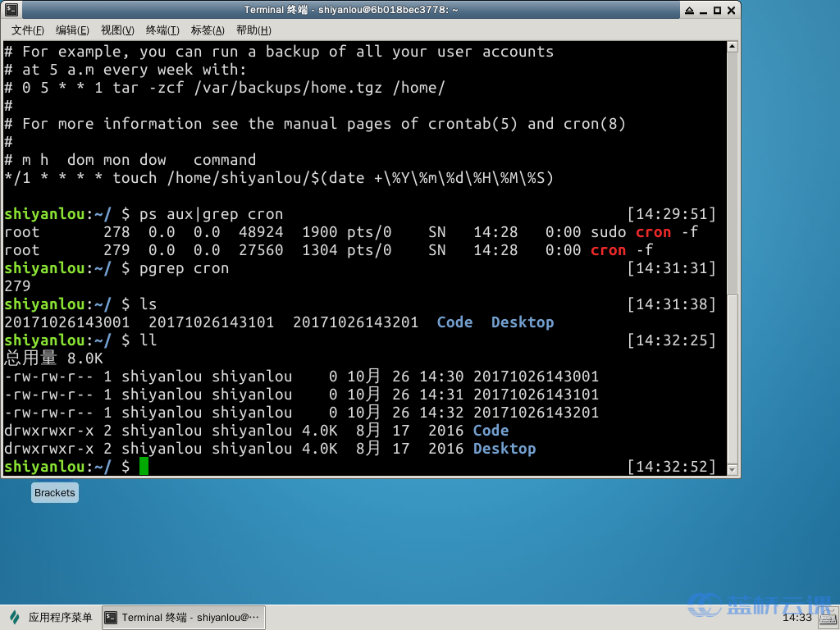Click timestamp [14:32:25]
This screenshot has height=630, width=840.
point(671,340)
